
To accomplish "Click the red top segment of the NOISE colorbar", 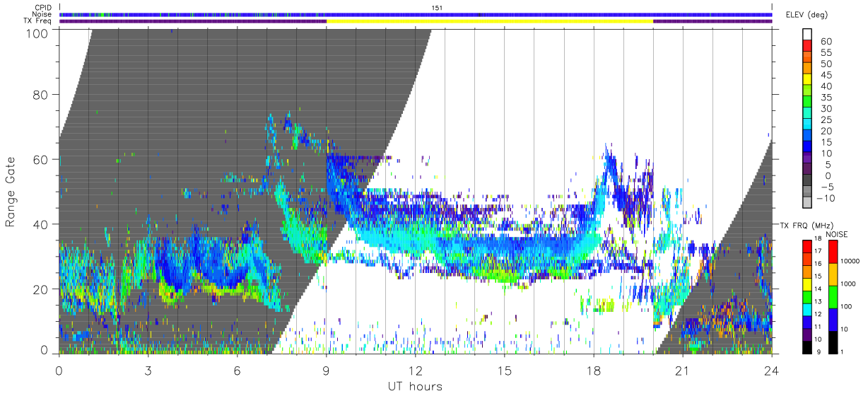I will 833,252.
